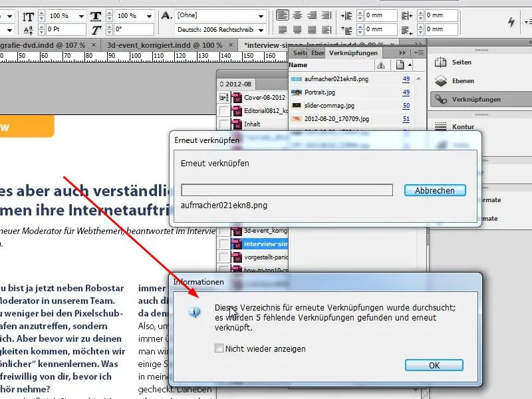Select the Verknüpfungen panel tab

point(353,53)
